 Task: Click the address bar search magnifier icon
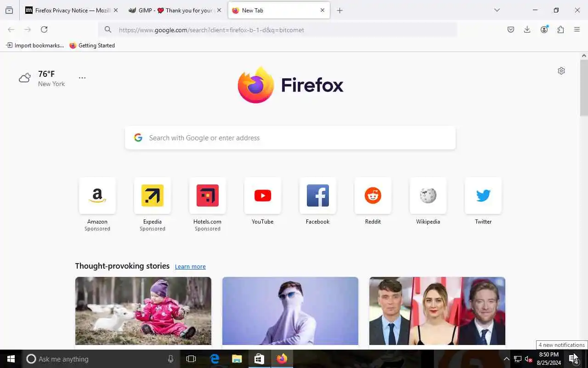tap(108, 30)
